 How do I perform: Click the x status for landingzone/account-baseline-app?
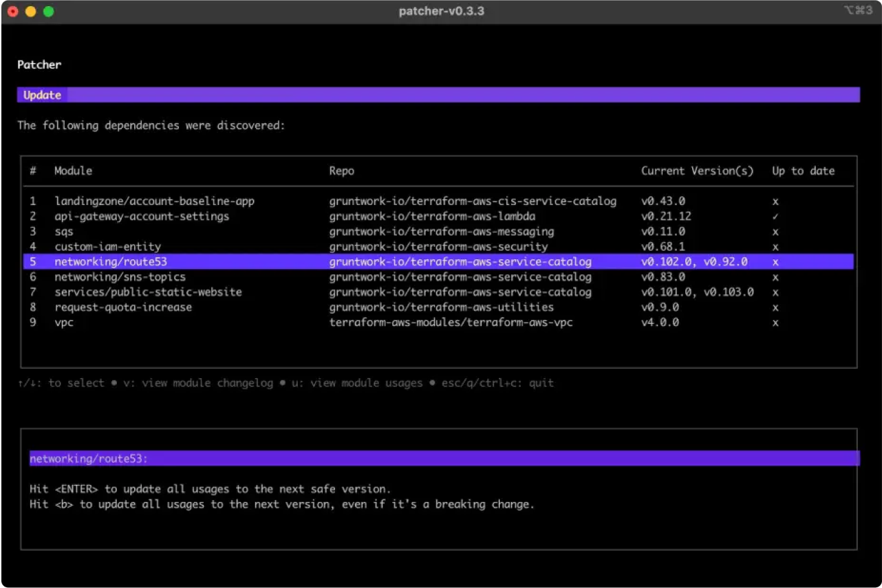775,202
